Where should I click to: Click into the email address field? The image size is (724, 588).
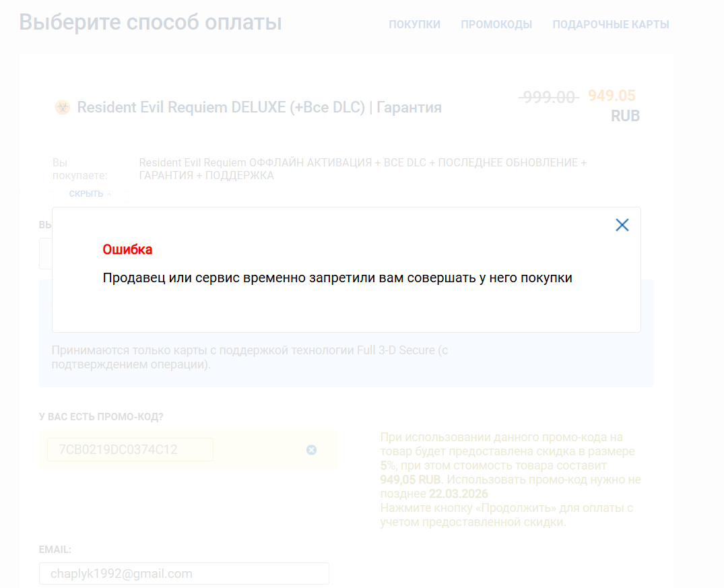(x=184, y=574)
